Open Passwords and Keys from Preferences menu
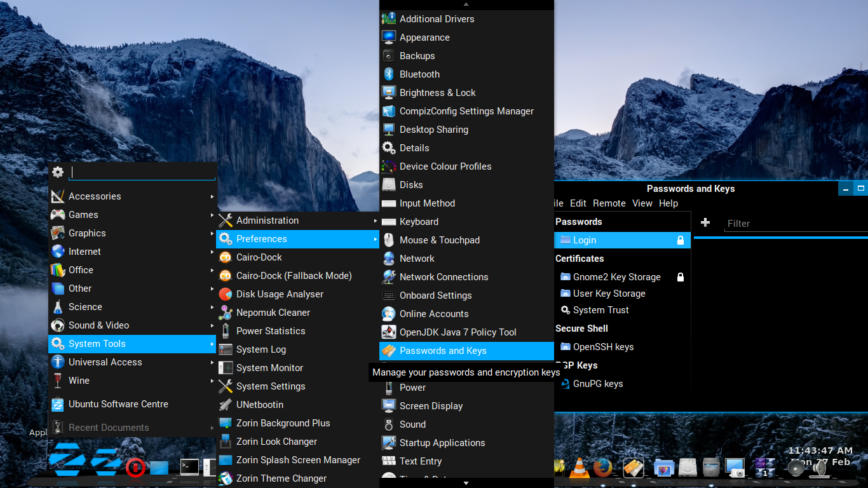868x488 pixels. 443,351
